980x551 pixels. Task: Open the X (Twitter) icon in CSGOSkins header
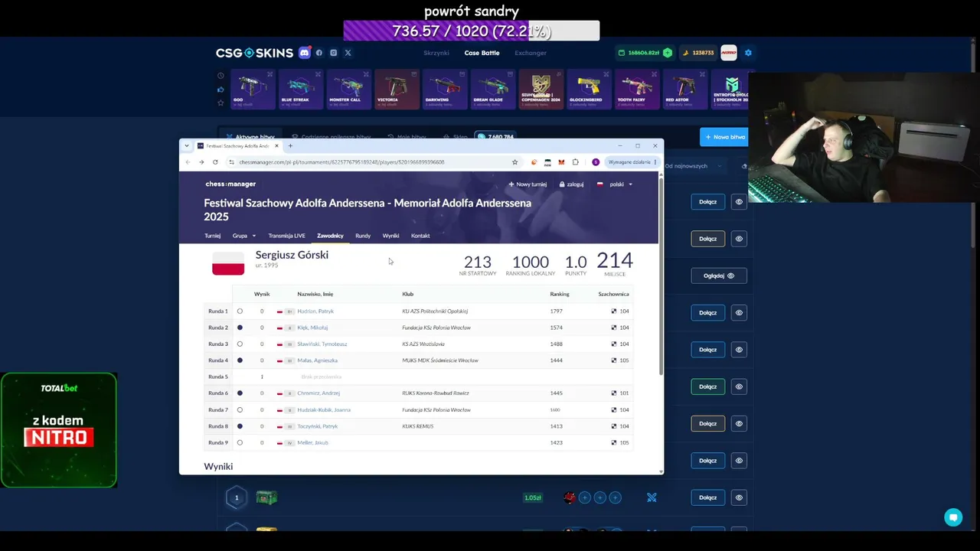click(x=348, y=53)
